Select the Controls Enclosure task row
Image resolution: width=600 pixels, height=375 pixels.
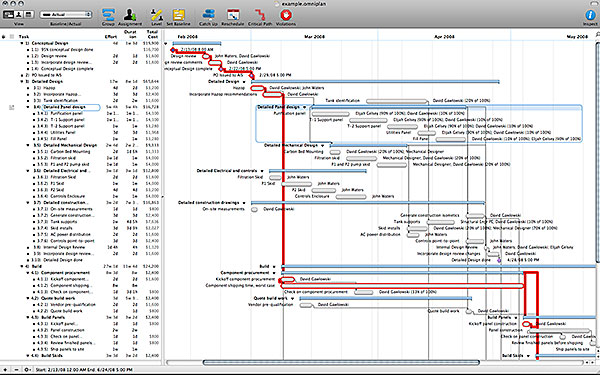pyautogui.click(x=80, y=196)
